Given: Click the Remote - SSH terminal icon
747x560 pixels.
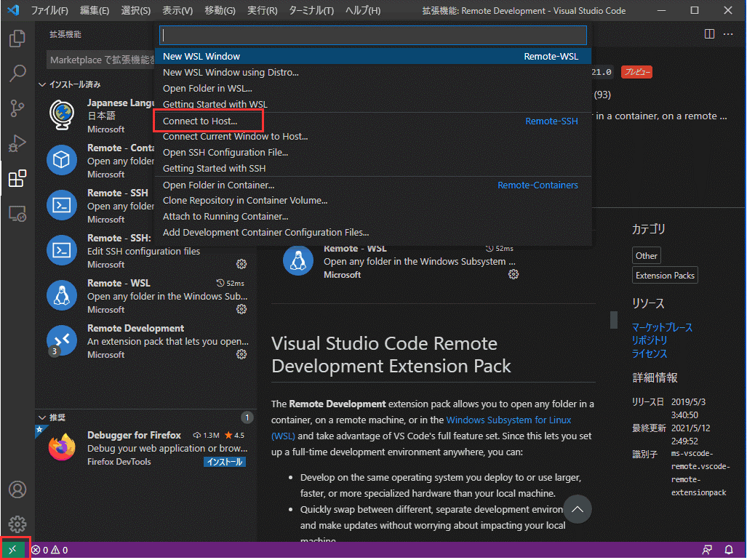Looking at the screenshot, I should point(61,205).
